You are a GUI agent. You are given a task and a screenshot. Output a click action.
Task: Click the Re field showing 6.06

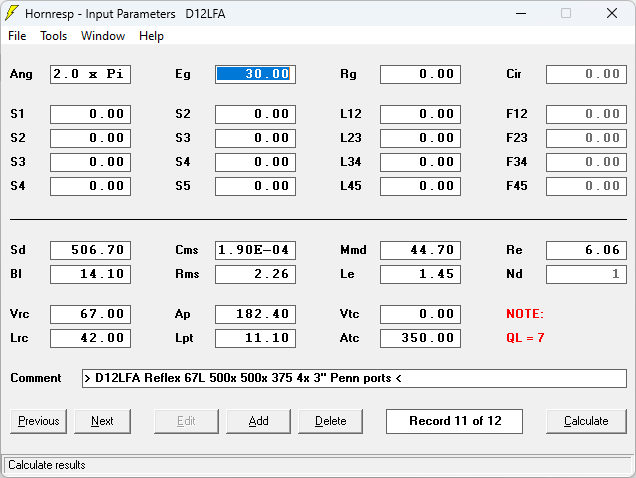pos(586,250)
